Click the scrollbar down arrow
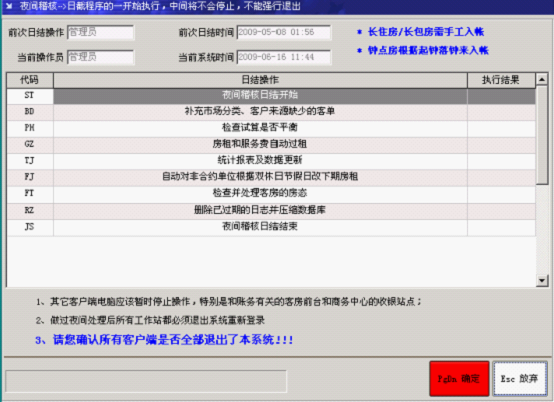Viewport: 554px width, 402px height. click(542, 280)
